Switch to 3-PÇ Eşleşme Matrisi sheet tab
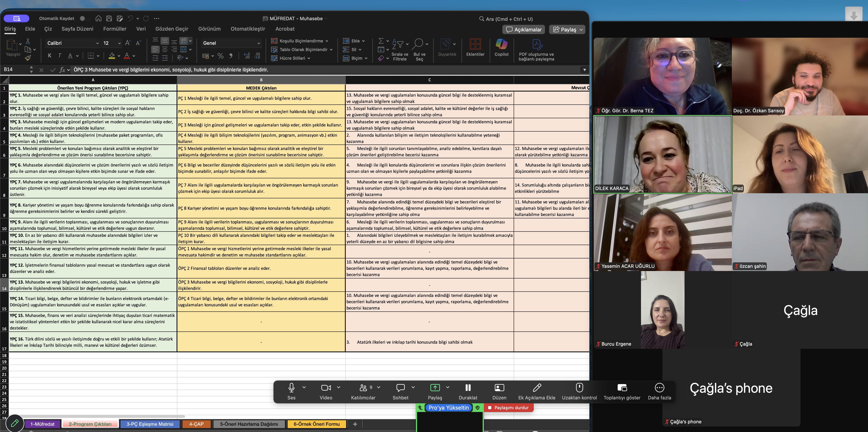Screen dimensions: 868x432 pyautogui.click(x=150, y=424)
